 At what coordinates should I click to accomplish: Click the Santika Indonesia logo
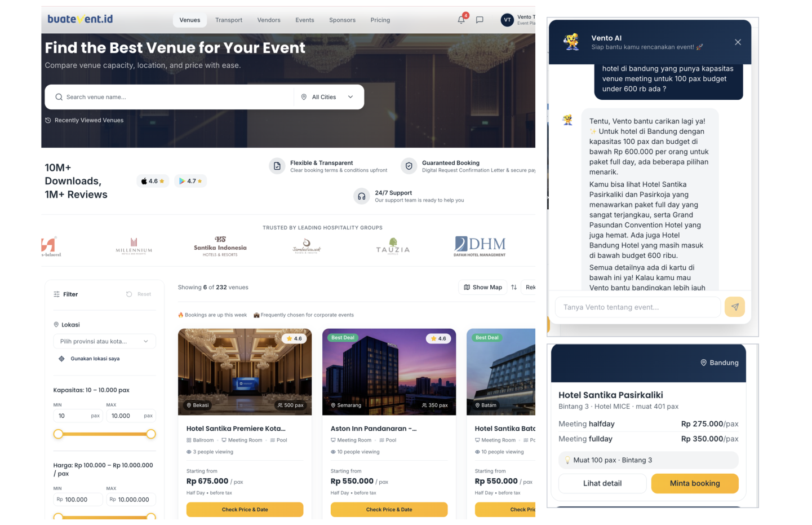pos(220,246)
